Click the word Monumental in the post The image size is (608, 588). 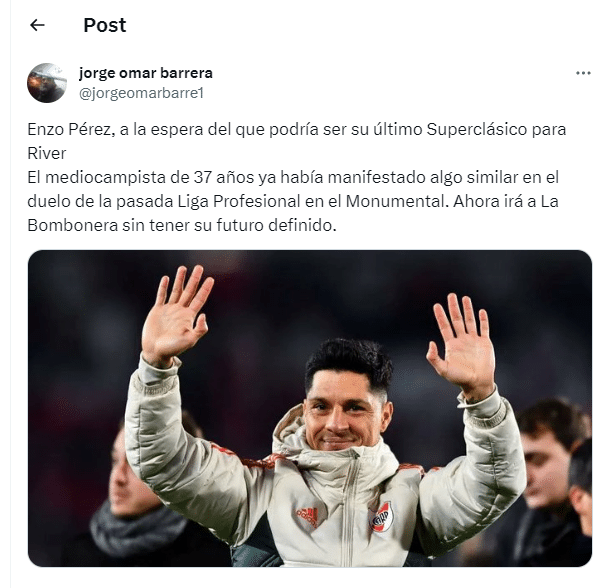coord(397,202)
